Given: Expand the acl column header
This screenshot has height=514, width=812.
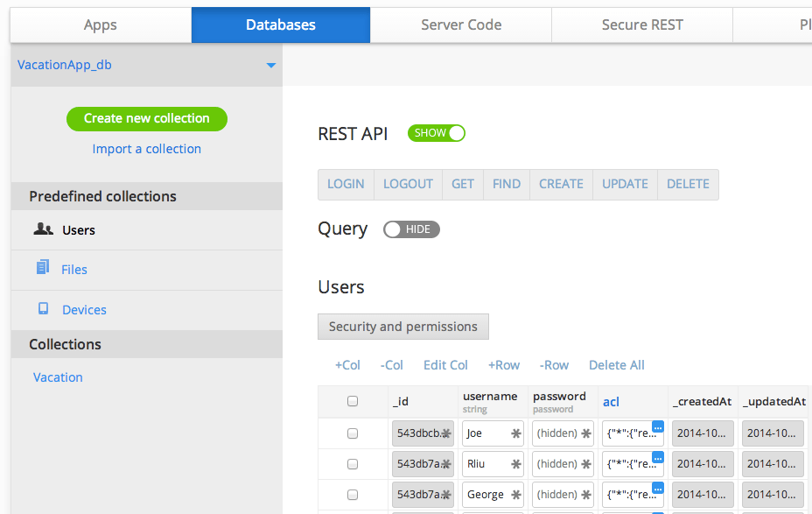Looking at the screenshot, I should 611,401.
